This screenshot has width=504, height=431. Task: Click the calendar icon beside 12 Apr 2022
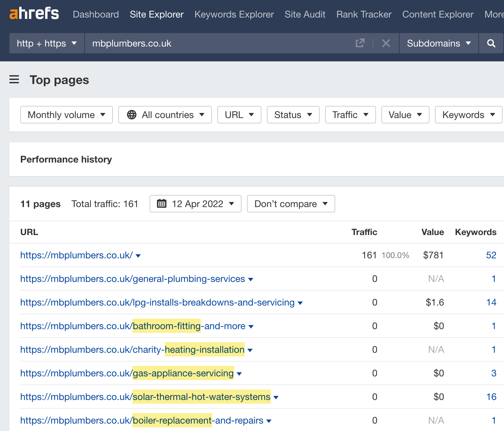pyautogui.click(x=162, y=203)
